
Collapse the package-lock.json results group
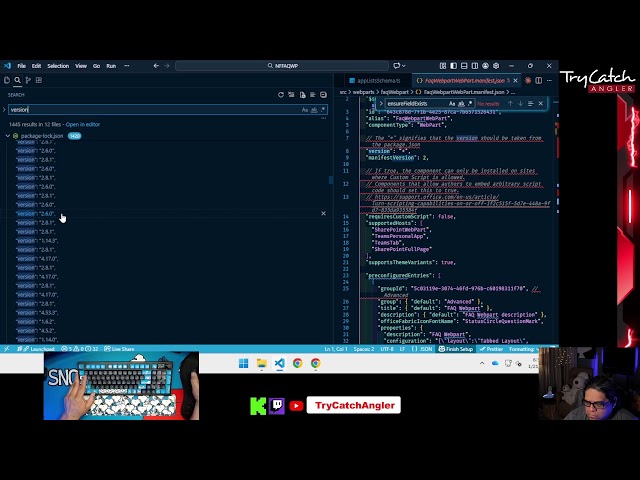coord(8,136)
